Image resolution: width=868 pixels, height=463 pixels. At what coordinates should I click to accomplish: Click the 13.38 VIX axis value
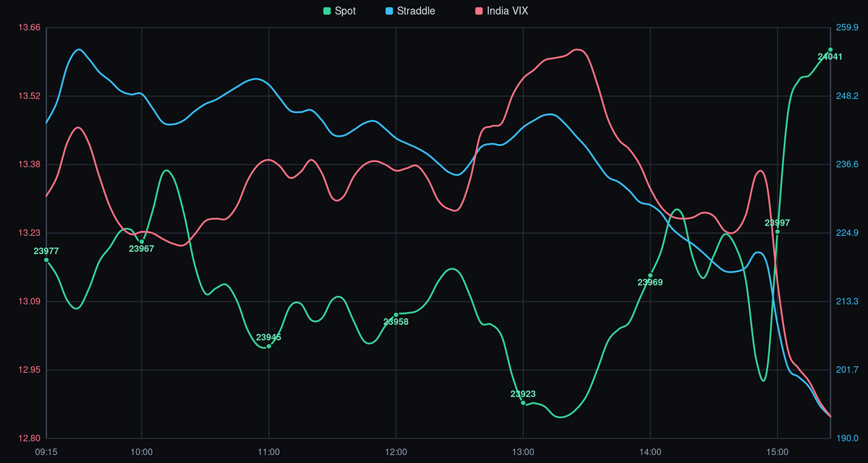(x=29, y=165)
